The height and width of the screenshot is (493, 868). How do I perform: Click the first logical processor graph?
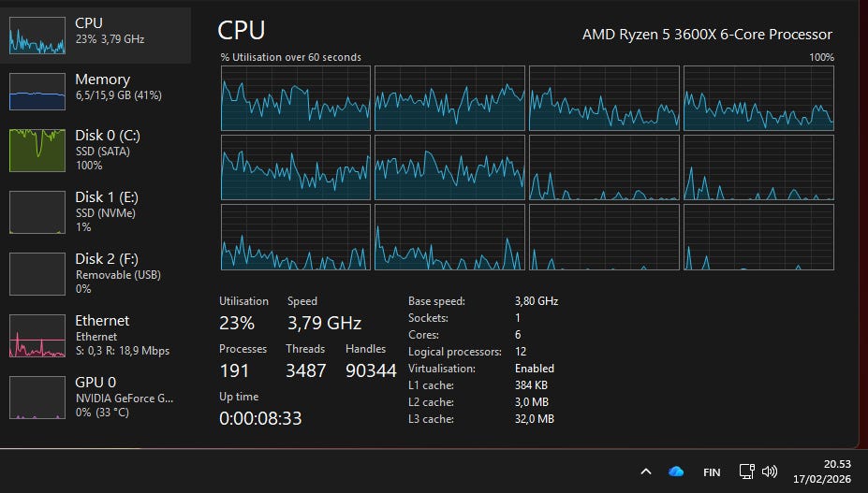[296, 98]
